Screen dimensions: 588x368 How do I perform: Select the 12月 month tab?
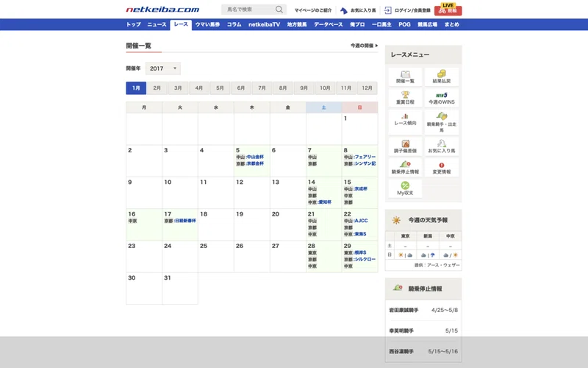click(367, 88)
